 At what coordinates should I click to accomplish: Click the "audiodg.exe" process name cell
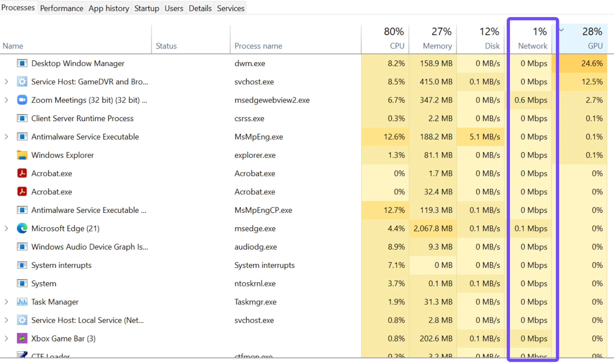pyautogui.click(x=255, y=247)
